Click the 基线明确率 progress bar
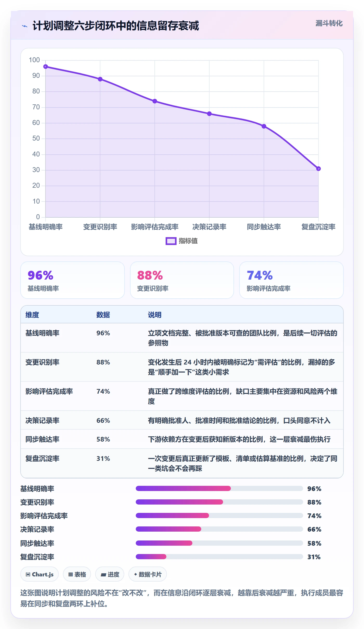364x629 pixels. [219, 488]
